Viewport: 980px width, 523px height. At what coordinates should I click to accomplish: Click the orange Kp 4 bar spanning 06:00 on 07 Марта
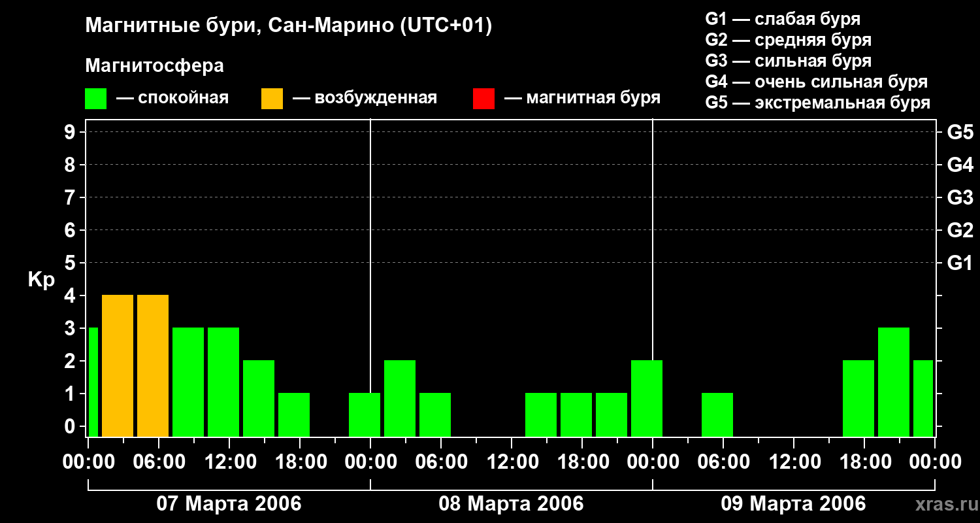153,365
